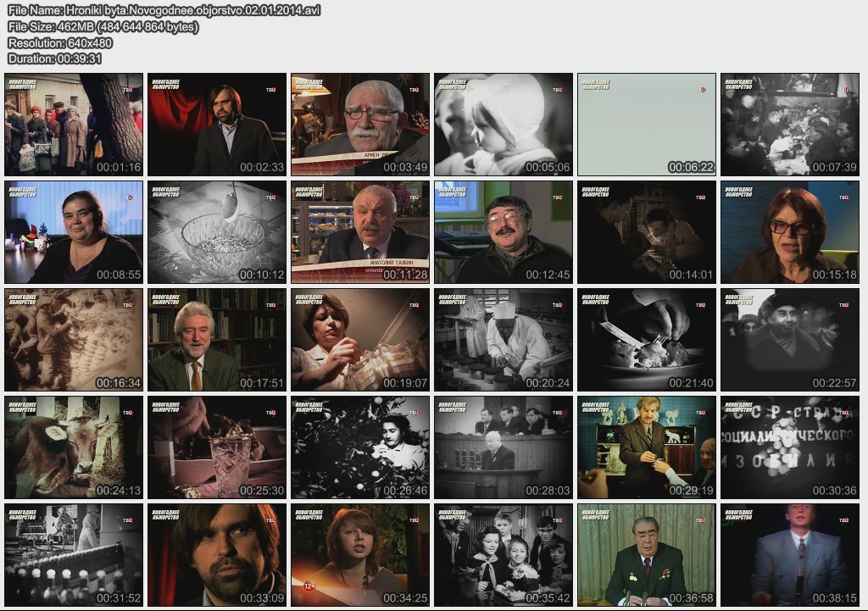Click the Duration 00:39:31 text
Image resolution: width=868 pixels, height=611 pixels.
point(55,58)
